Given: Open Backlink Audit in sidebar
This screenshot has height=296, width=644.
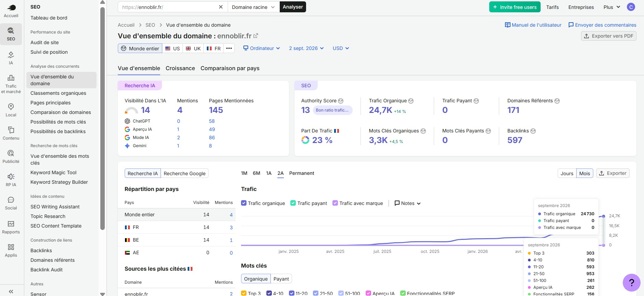Looking at the screenshot, I should [x=47, y=270].
